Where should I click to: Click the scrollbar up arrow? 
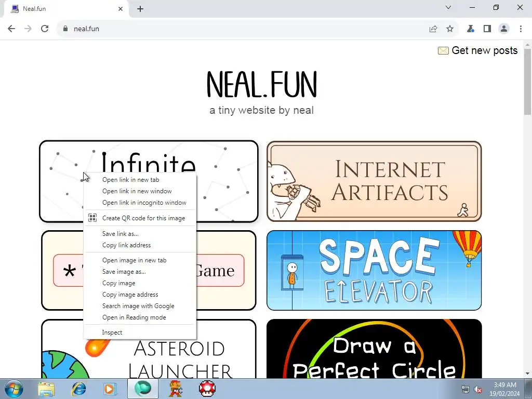click(x=527, y=45)
